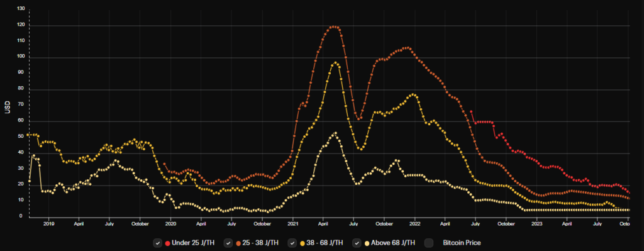Click the 2019 x-axis label

(48, 224)
